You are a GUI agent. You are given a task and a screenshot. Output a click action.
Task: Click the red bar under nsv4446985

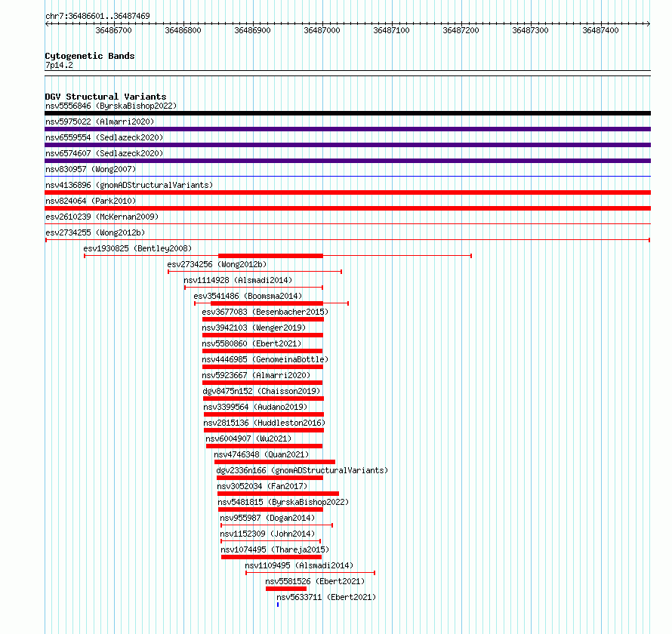click(x=262, y=367)
